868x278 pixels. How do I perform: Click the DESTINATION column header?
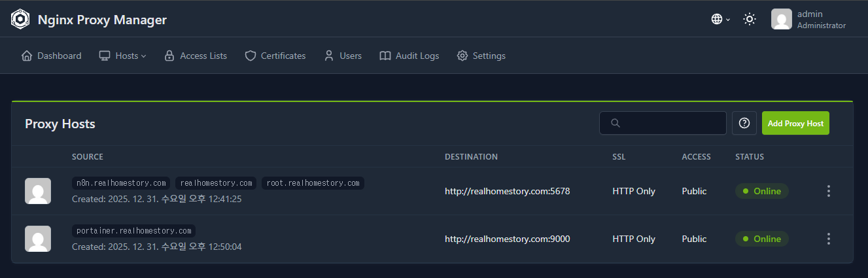click(471, 157)
